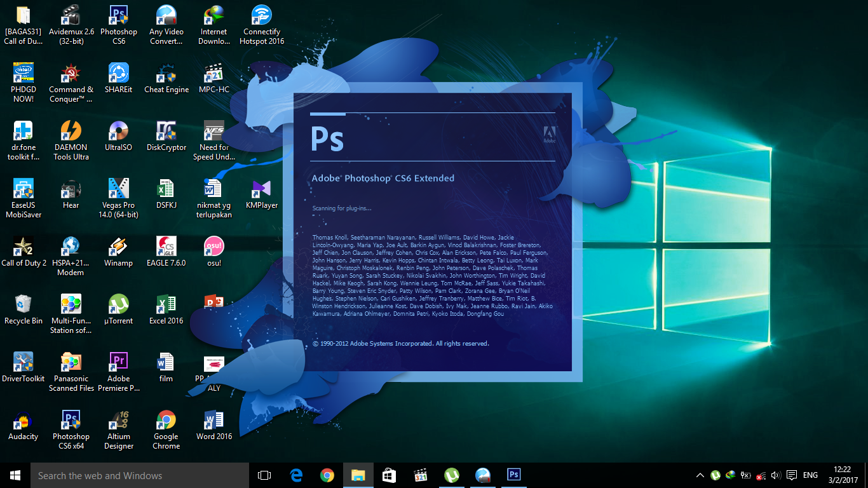Screen dimensions: 868x488
Task: Select the Photoshop CS6 desktop shortcut
Action: tap(119, 25)
